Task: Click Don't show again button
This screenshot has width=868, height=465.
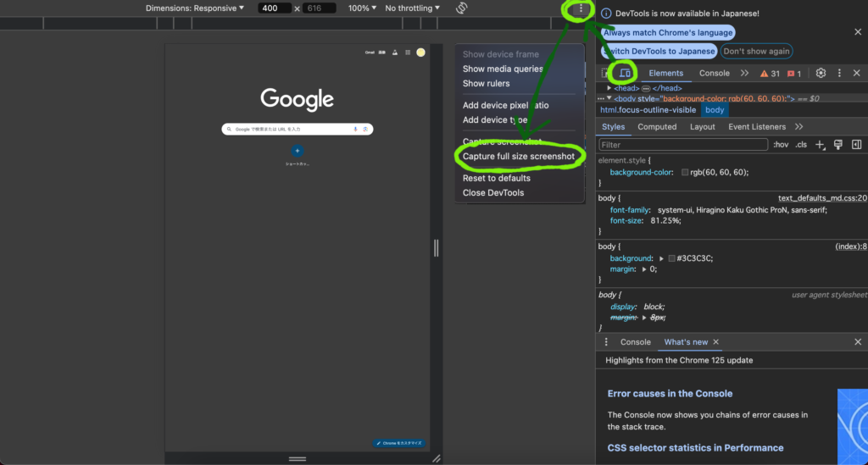Action: point(756,52)
